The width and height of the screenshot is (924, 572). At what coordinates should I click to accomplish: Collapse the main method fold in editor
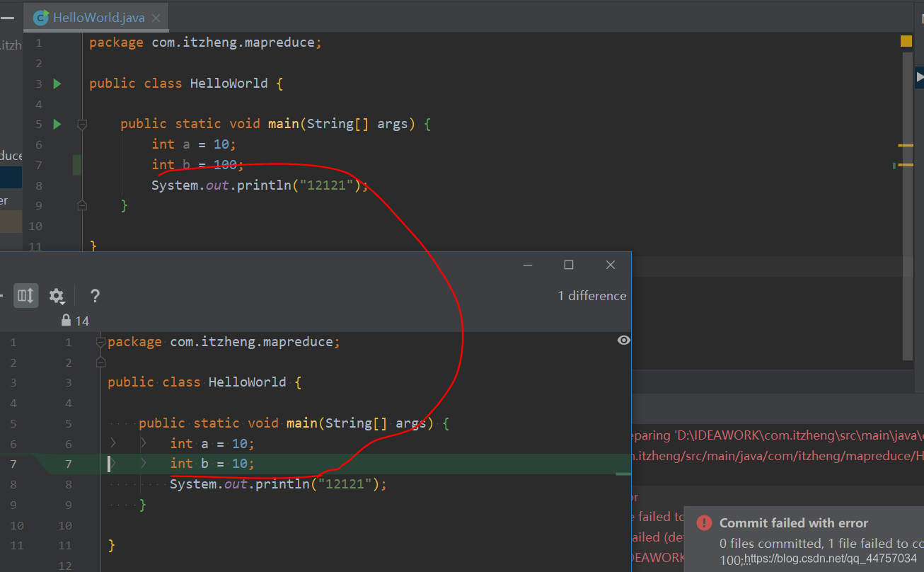pos(82,125)
